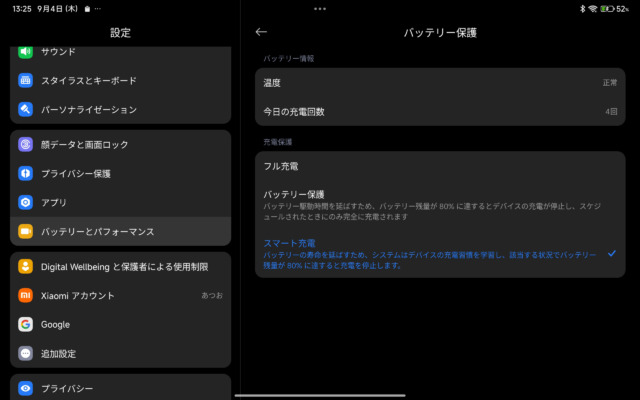Tap the three-dot window handle at top
This screenshot has width=640, height=400.
320,9
